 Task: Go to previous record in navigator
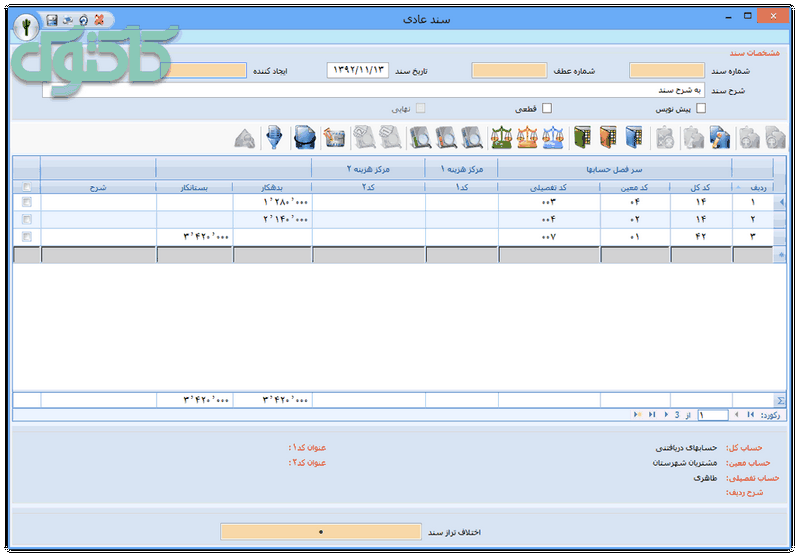point(736,415)
